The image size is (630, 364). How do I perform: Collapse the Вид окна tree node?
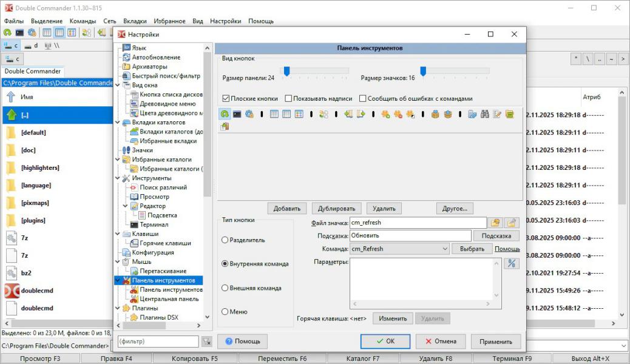[x=118, y=86]
